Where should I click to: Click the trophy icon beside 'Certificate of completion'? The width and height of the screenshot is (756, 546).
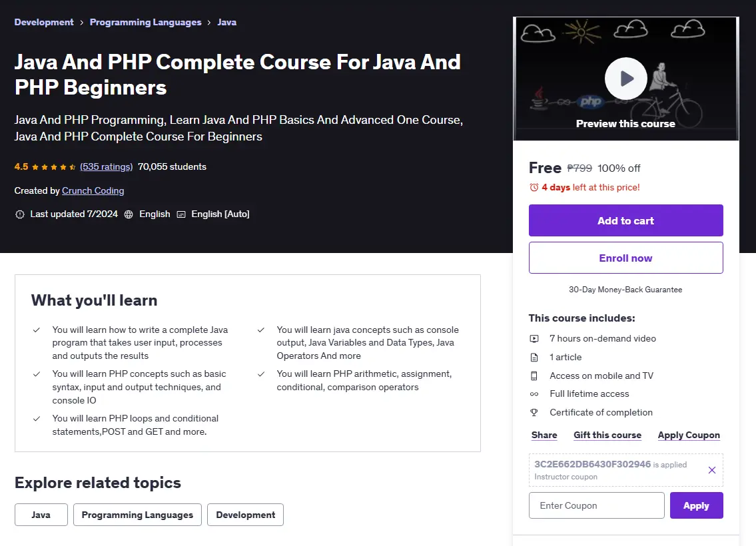coord(534,413)
